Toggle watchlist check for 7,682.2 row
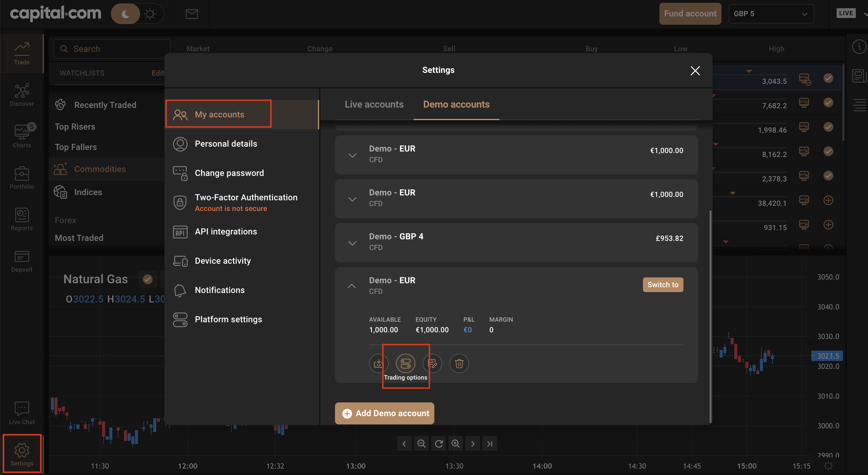 (x=828, y=102)
